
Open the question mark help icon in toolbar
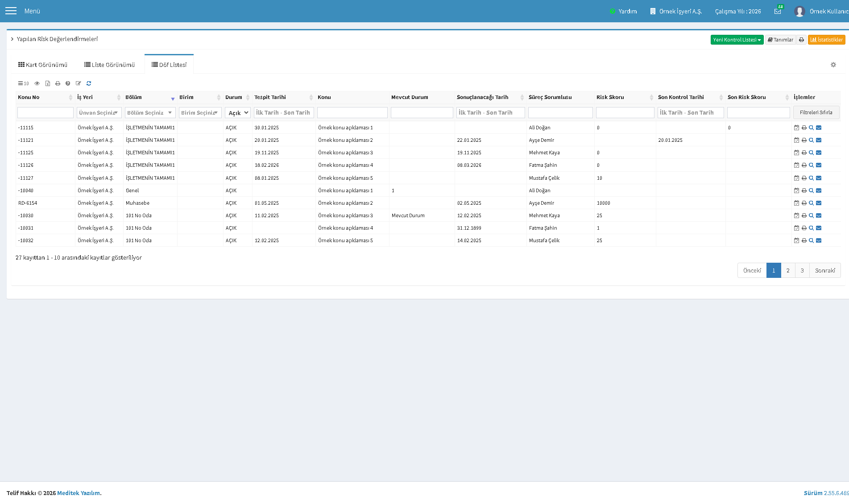coord(68,83)
